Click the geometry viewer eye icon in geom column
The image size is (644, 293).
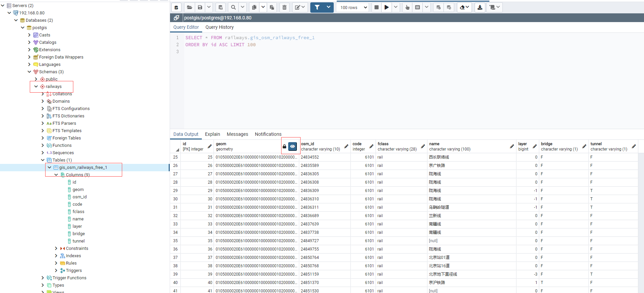(293, 146)
